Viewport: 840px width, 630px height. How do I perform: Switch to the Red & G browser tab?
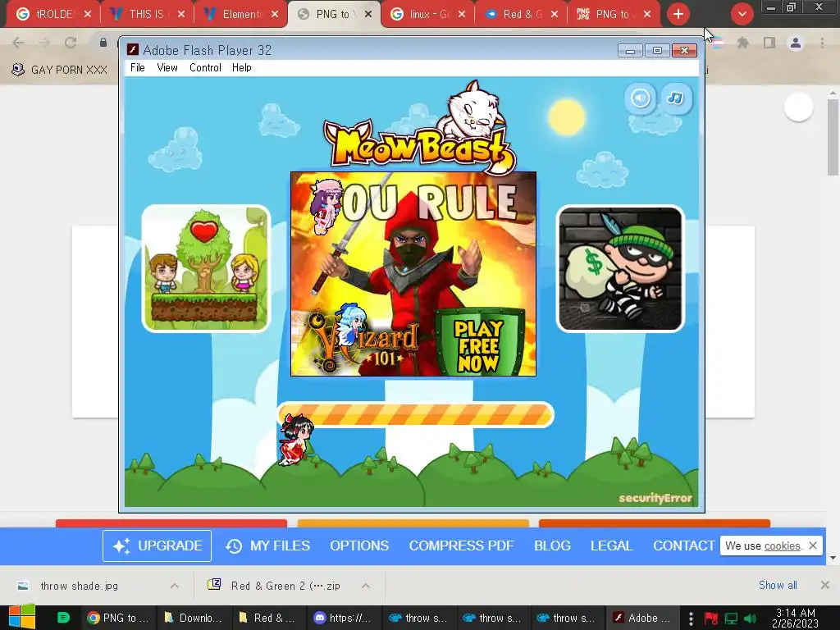pyautogui.click(x=521, y=14)
